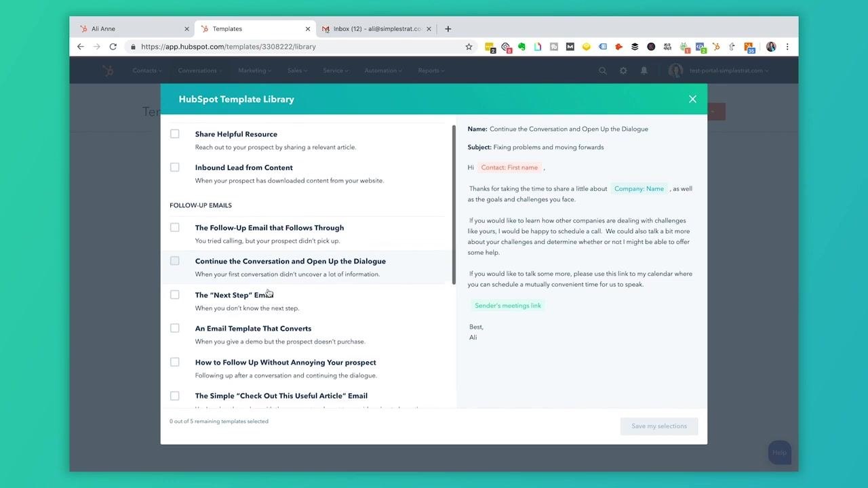The image size is (868, 488).
Task: Click the Company: Name token in preview
Action: [x=639, y=189]
